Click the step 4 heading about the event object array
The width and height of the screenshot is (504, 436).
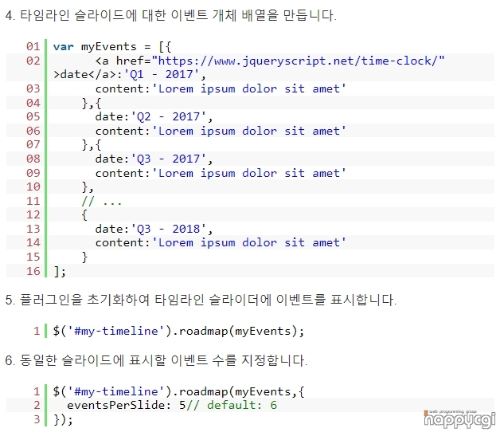[x=171, y=15]
